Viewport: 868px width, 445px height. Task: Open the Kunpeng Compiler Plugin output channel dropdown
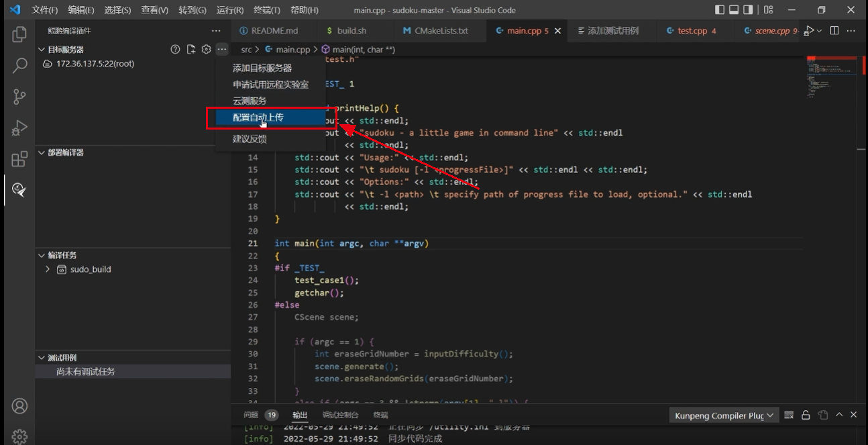click(x=724, y=415)
